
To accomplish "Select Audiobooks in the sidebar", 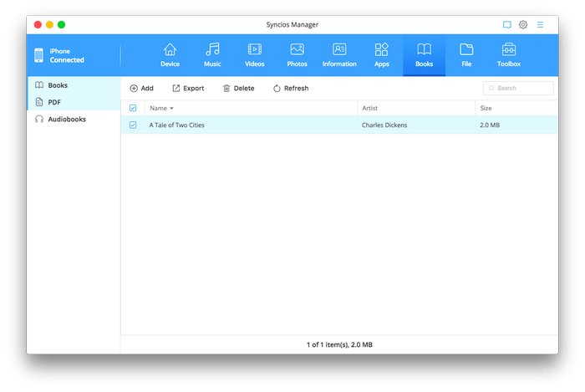I will [74, 119].
